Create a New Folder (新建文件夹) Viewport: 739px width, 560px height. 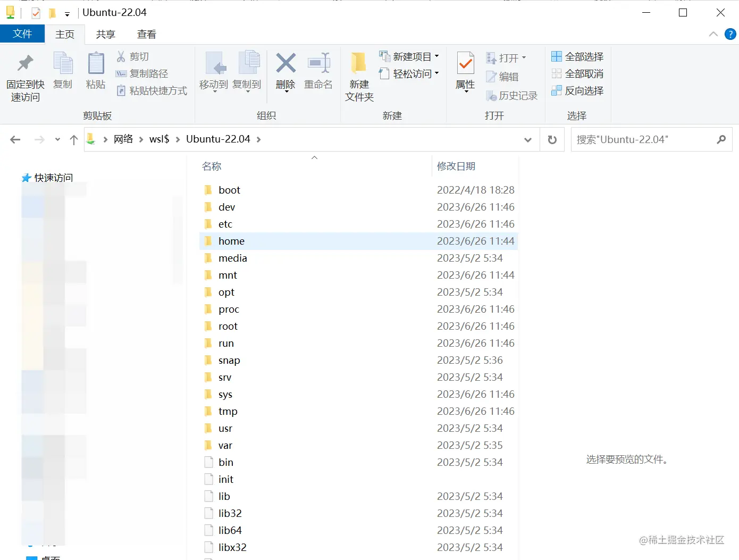pyautogui.click(x=359, y=77)
